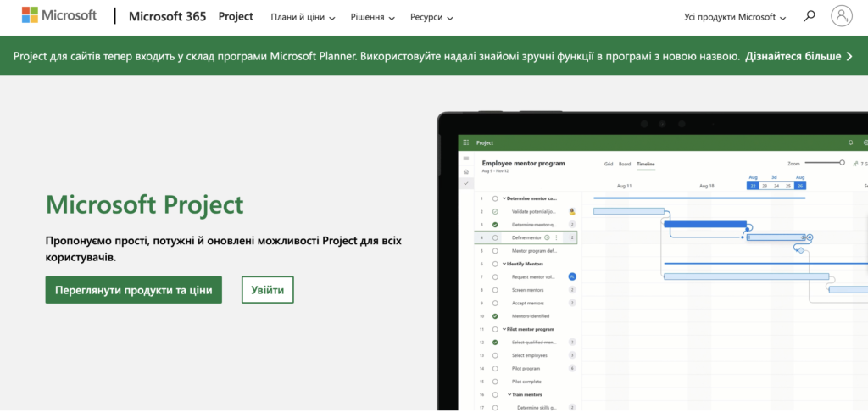
Task: Click the Determine skills g... task name
Action: click(x=537, y=408)
